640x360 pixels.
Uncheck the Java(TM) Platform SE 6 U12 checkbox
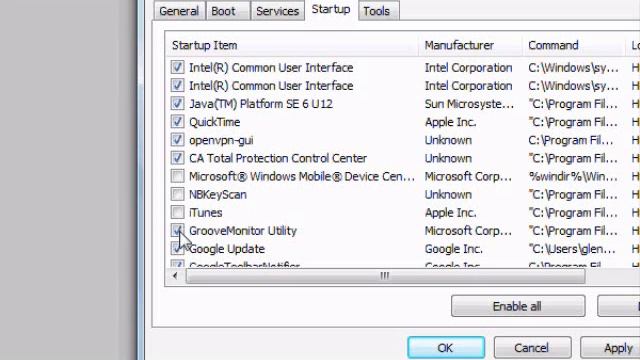coord(178,104)
